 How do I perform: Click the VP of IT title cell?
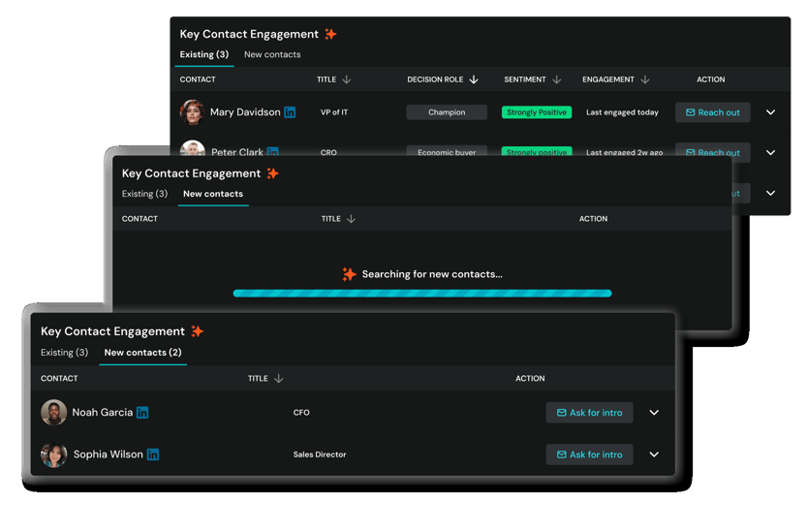334,112
